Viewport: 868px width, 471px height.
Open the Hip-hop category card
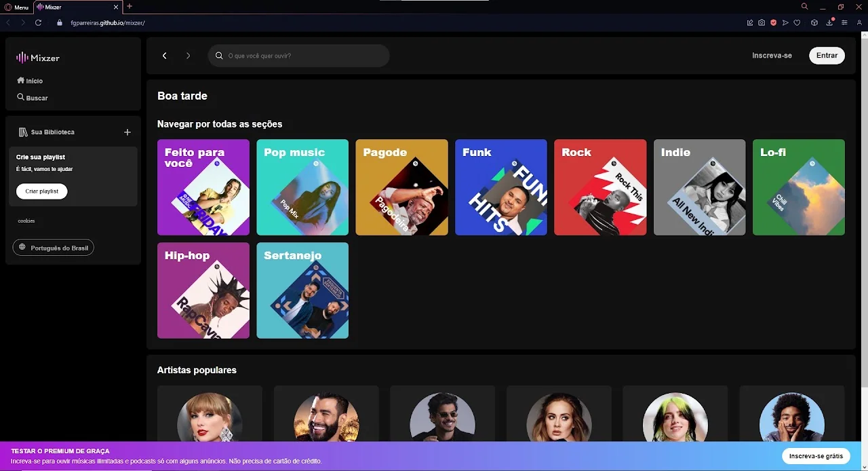(x=203, y=290)
